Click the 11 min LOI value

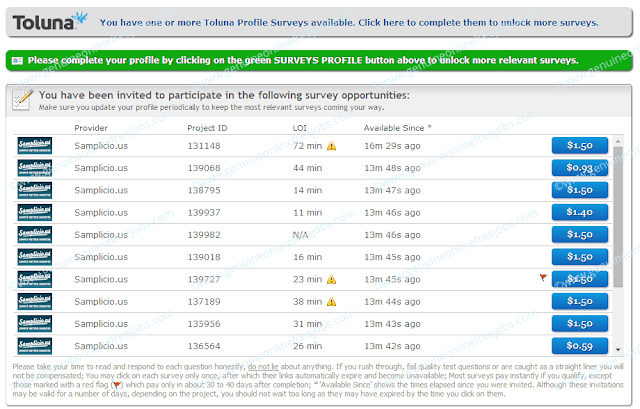click(307, 212)
